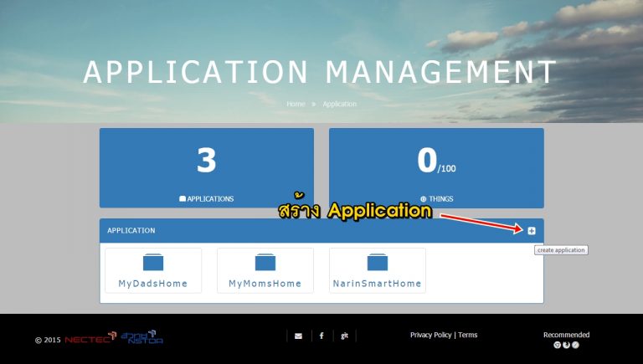
Task: Open the MyMomsHome application folder
Action: (265, 263)
